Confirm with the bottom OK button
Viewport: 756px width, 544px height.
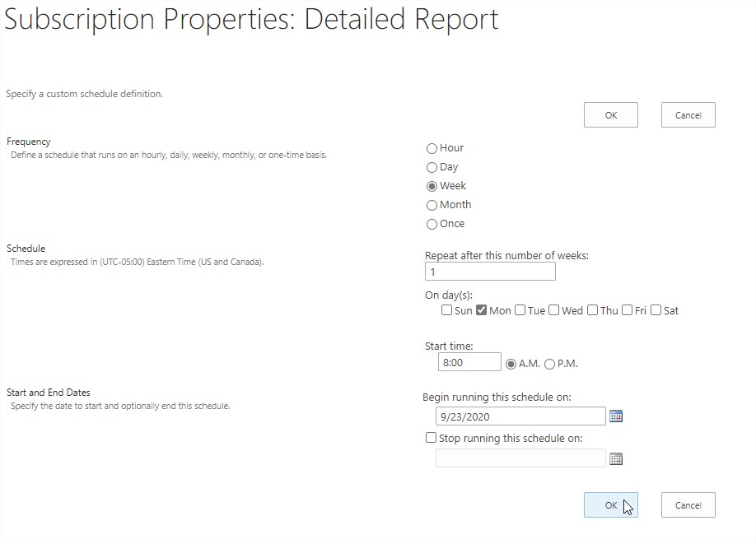coord(611,505)
